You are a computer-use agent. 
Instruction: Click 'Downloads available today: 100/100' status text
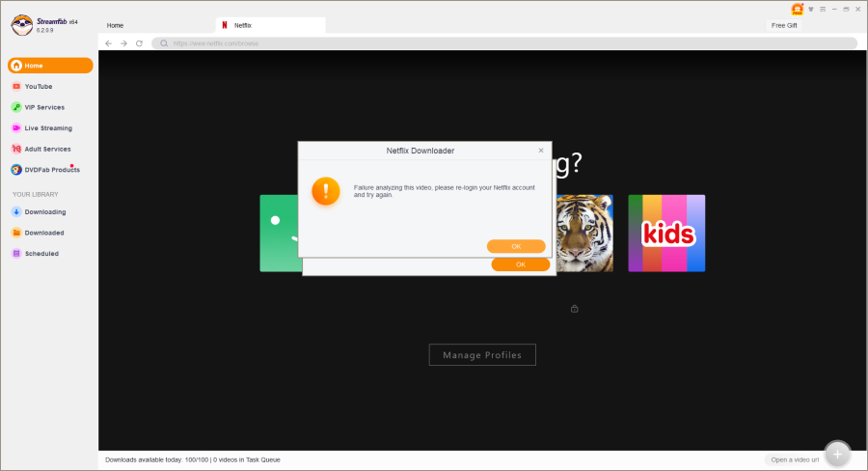click(x=156, y=460)
